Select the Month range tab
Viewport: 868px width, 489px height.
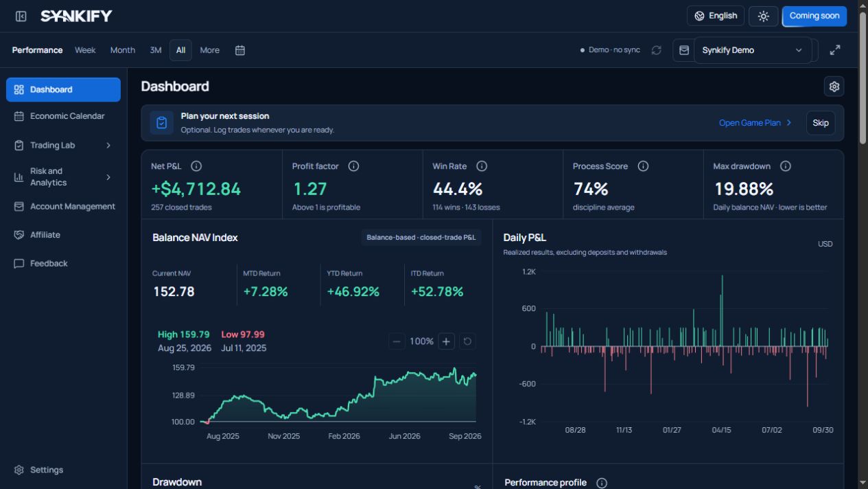[x=123, y=50]
